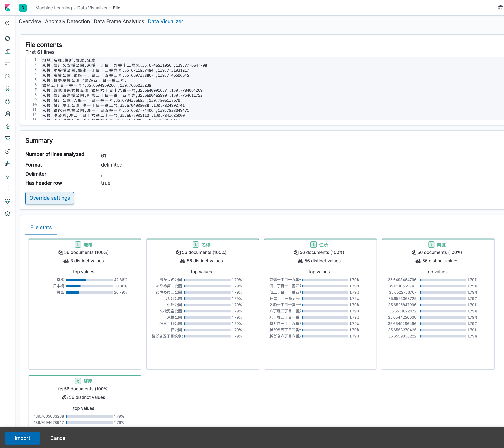The height and width of the screenshot is (448, 504).
Task: Switch to the Anomaly Detection tab
Action: tap(67, 21)
